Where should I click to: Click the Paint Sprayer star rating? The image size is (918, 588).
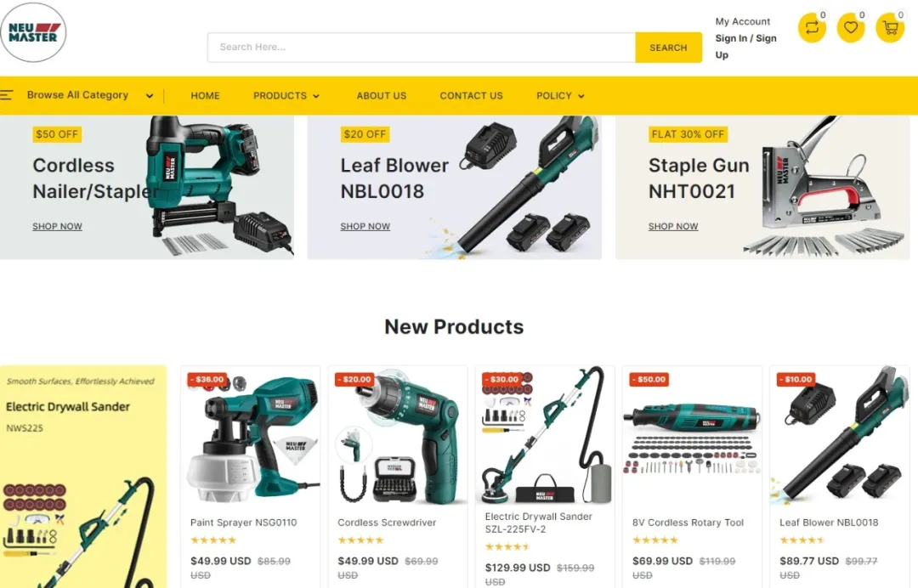(x=213, y=540)
